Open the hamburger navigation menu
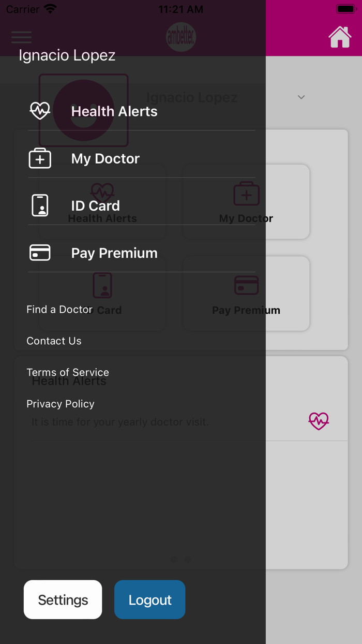Viewport: 362px width, 644px height. click(21, 38)
